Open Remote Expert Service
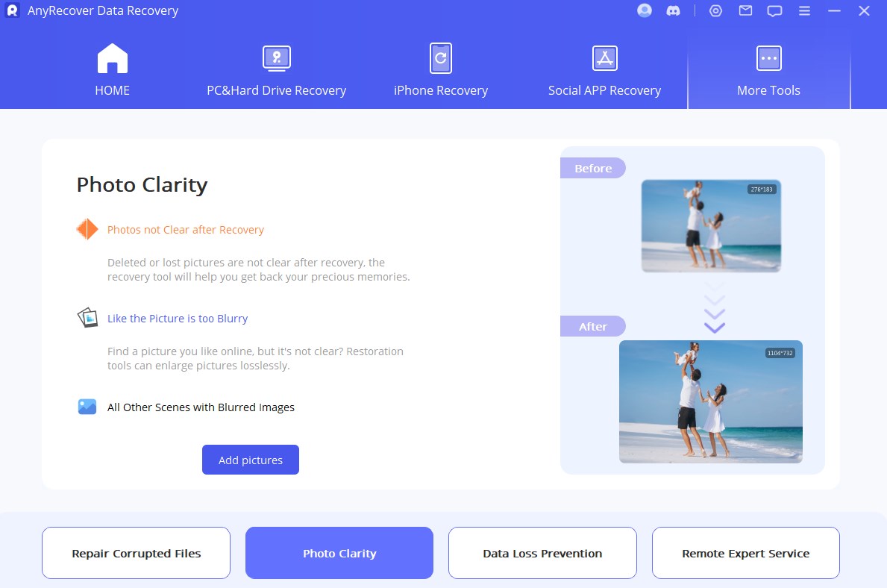The width and height of the screenshot is (887, 588). point(745,553)
